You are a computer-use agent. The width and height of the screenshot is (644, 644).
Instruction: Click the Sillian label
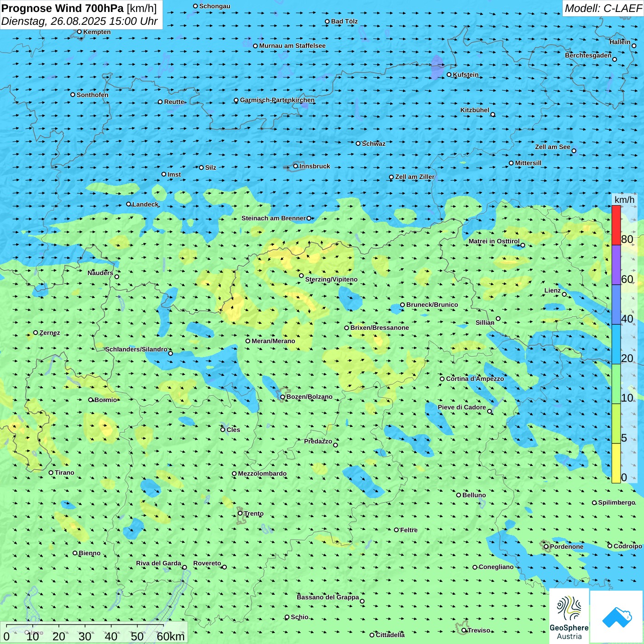tap(485, 322)
